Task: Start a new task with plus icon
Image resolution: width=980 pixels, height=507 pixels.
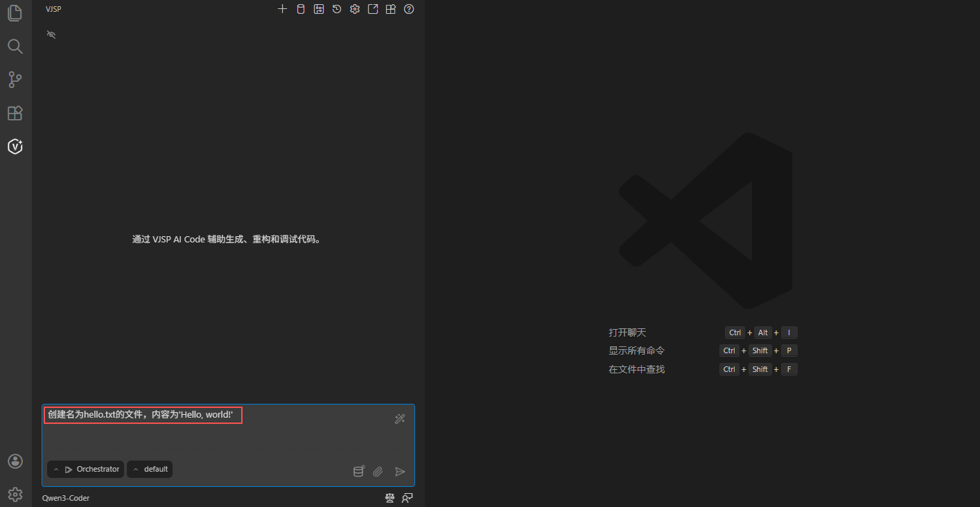Action: (282, 9)
